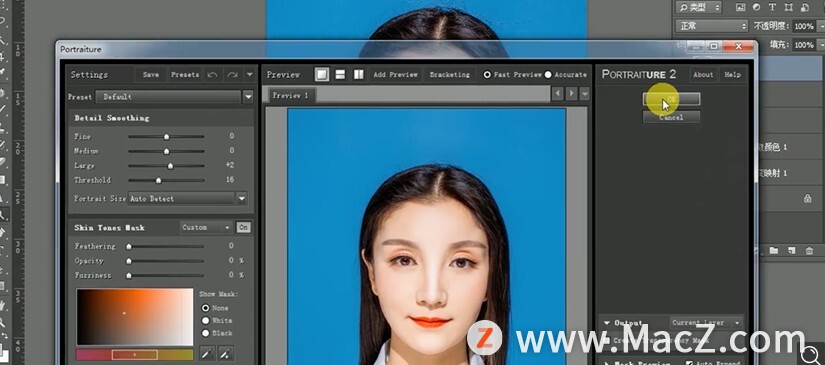This screenshot has width=825, height=365.
Task: Click Photoshop 填充 100% field
Action: tap(804, 45)
